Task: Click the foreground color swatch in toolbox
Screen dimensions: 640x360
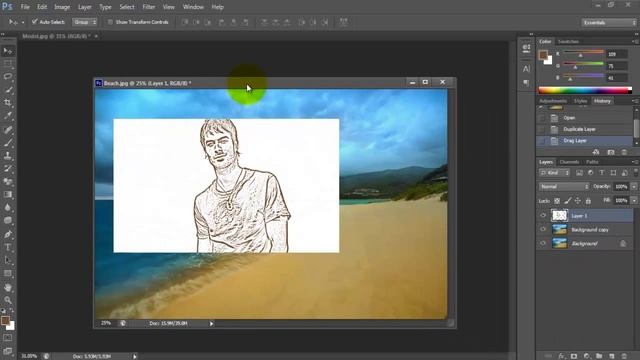Action: pos(5,320)
